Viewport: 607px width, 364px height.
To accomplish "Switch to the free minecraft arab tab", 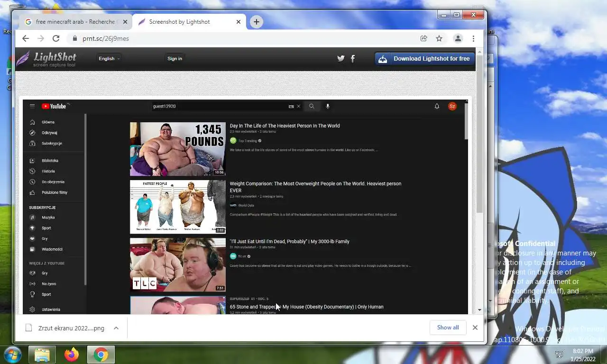I will 75,22.
